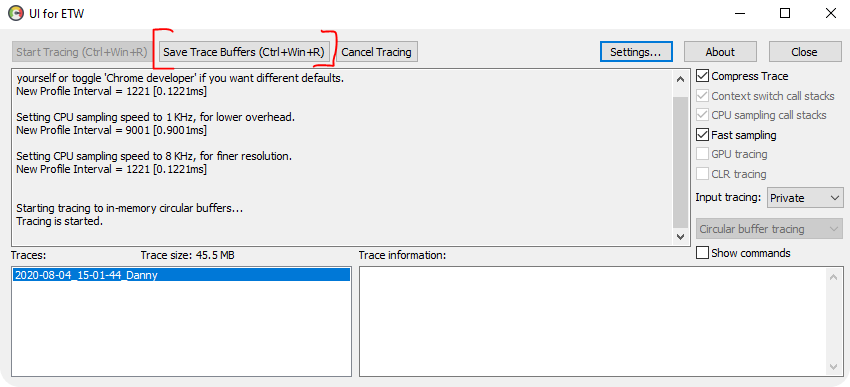
Task: Click the Close button next to About
Action: click(x=804, y=52)
